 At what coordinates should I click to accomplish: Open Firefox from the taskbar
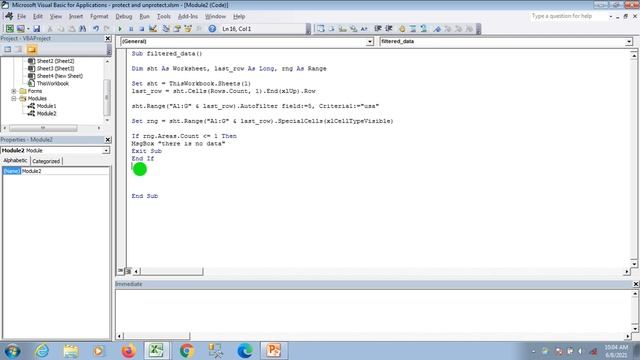(128, 351)
